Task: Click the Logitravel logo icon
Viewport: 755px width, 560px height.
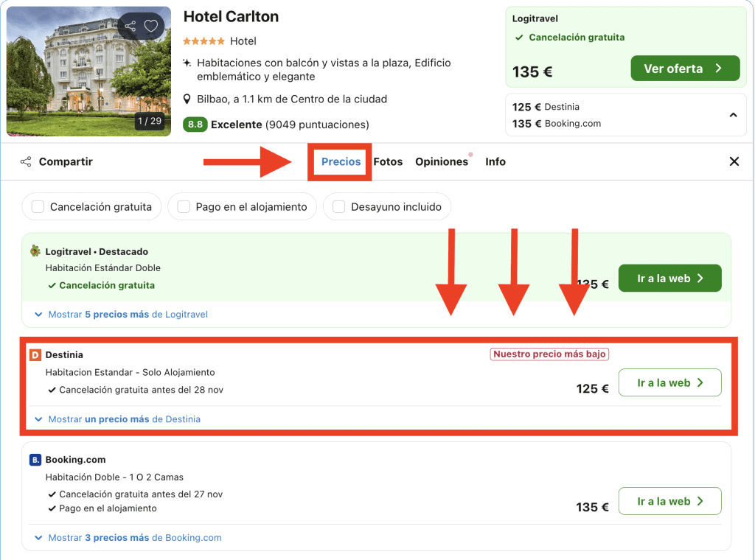Action: [x=35, y=251]
